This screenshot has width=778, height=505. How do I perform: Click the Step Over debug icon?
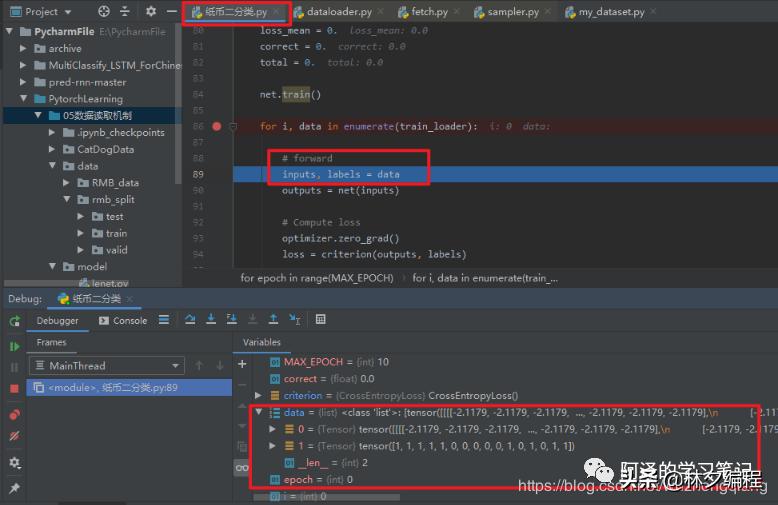(x=190, y=320)
